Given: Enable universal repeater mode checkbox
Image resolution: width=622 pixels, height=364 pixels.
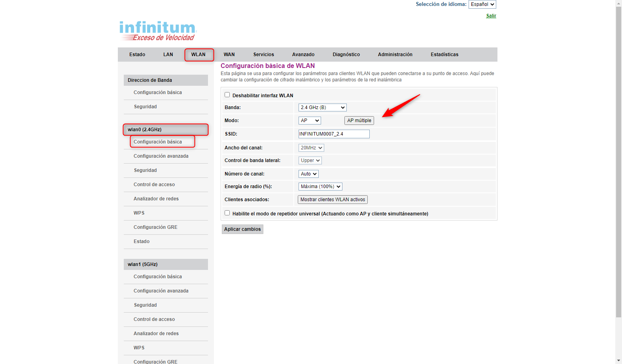Looking at the screenshot, I should click(x=227, y=213).
